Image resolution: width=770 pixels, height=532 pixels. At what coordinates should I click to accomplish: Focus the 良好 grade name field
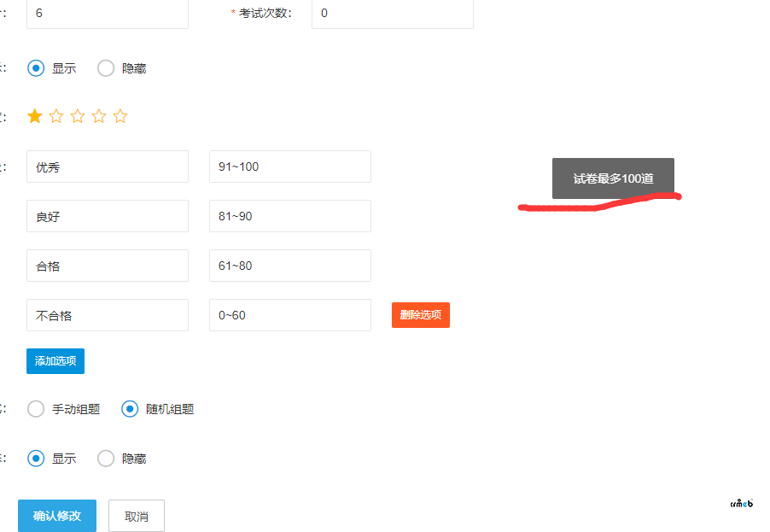[108, 216]
